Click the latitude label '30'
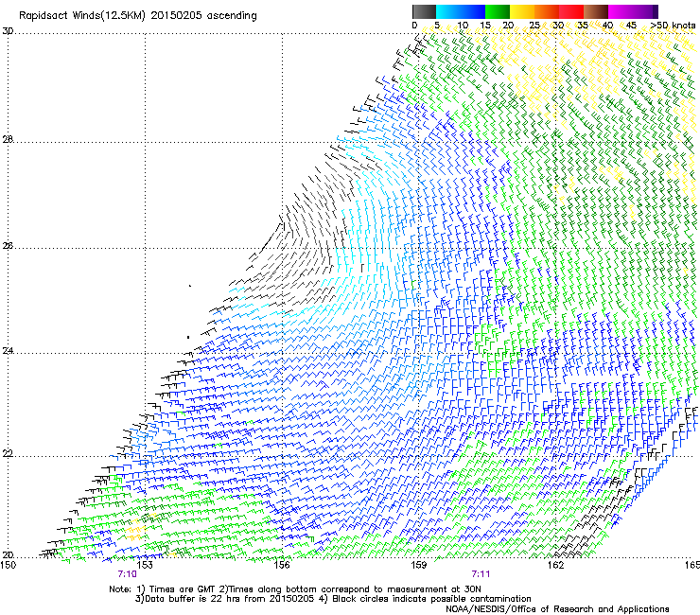 point(8,31)
